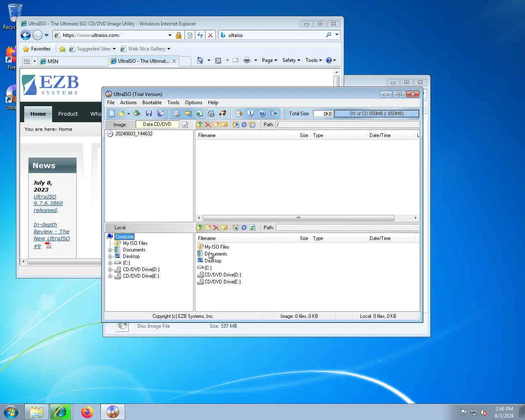The height and width of the screenshot is (420, 525).
Task: Select Computer in the Local tree
Action: click(124, 237)
